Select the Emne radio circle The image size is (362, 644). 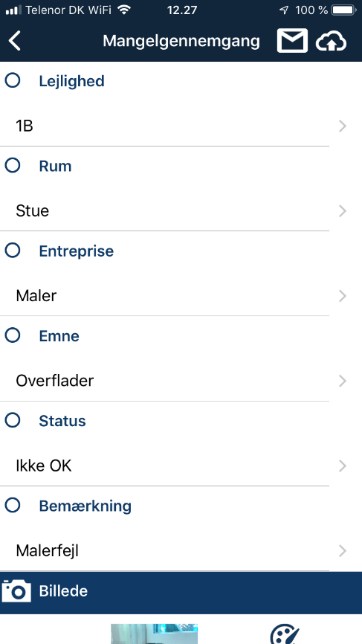13,335
